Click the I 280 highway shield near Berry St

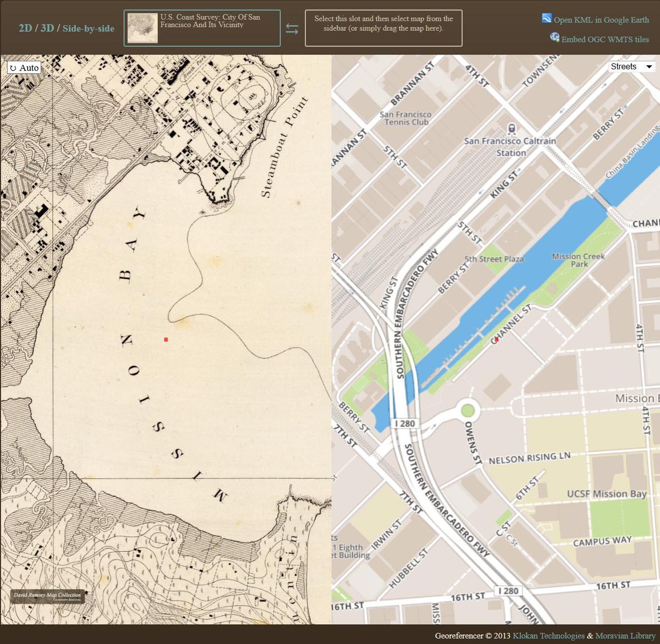[x=405, y=423]
